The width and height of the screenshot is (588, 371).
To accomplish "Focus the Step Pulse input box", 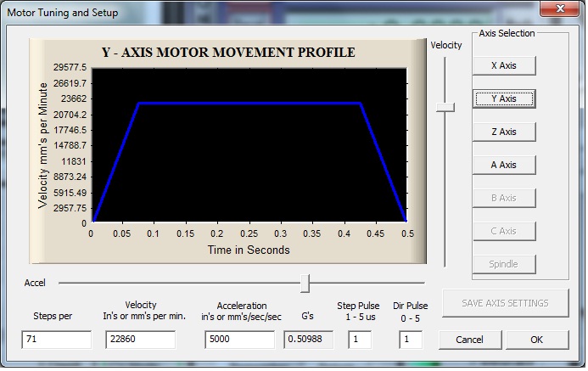I will coord(360,340).
